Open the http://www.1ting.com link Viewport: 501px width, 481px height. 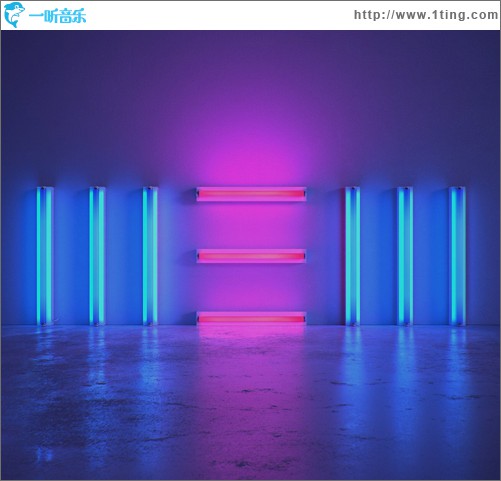[x=426, y=15]
